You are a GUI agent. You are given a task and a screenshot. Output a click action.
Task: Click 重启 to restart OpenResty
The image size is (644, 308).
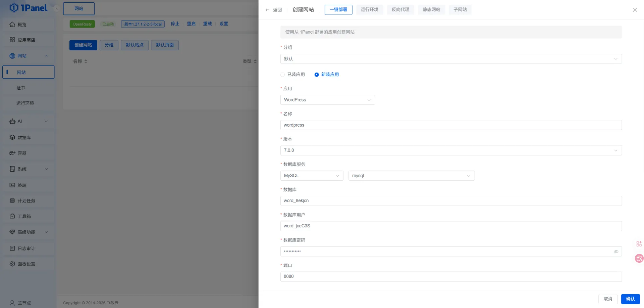pos(191,24)
